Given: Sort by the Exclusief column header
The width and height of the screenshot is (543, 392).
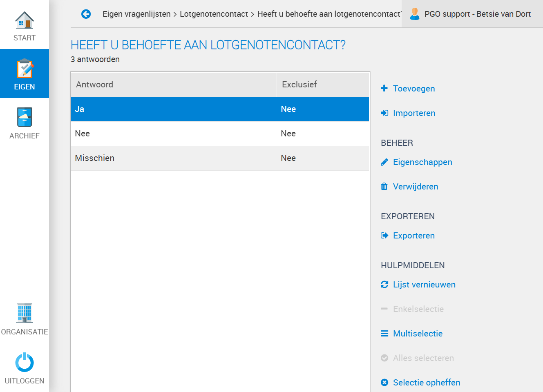Looking at the screenshot, I should (x=323, y=85).
